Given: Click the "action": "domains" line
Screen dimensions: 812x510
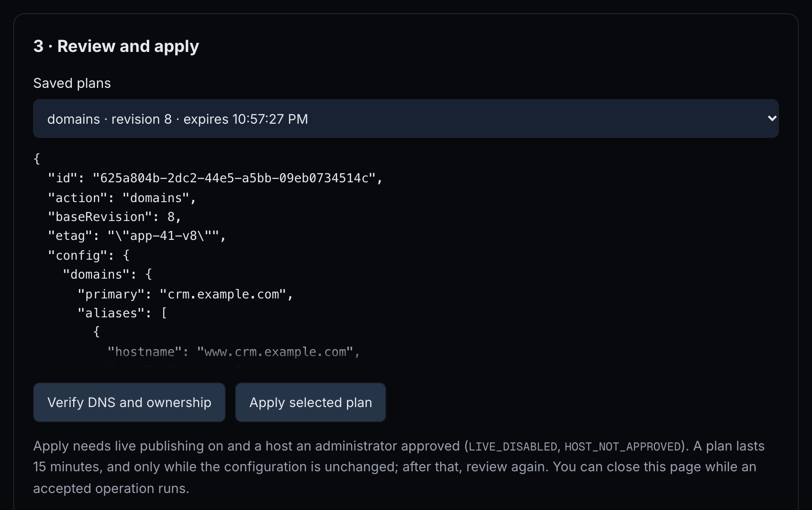Looking at the screenshot, I should tap(122, 198).
